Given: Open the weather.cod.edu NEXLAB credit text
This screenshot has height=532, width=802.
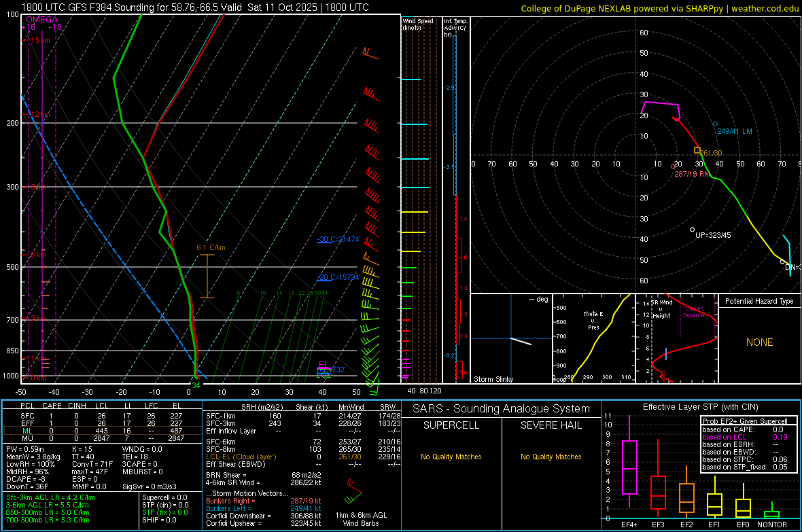Looking at the screenshot, I should click(x=660, y=8).
